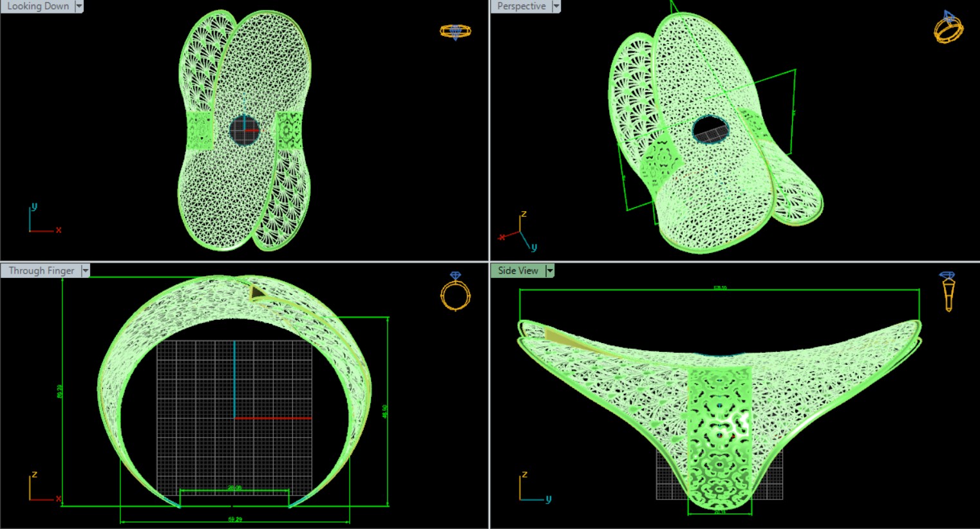The width and height of the screenshot is (980, 529).
Task: Select the 28.06 dimension in Through Finger view
Action: click(234, 488)
